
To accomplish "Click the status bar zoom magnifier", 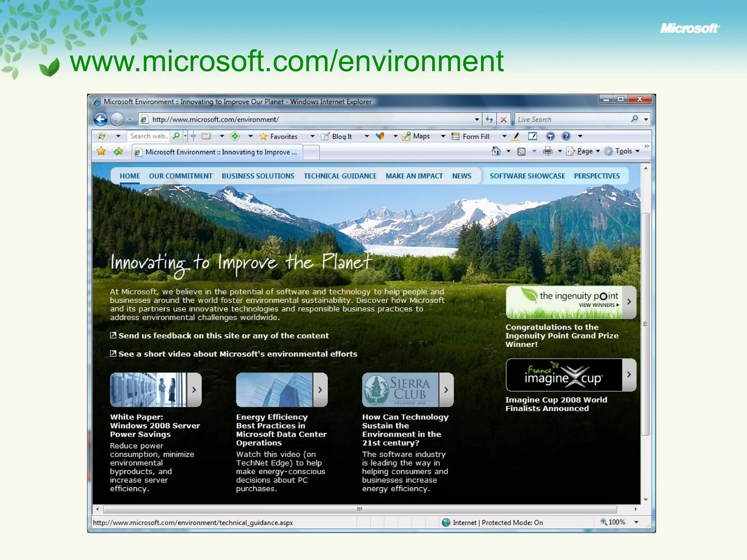I will tap(604, 522).
